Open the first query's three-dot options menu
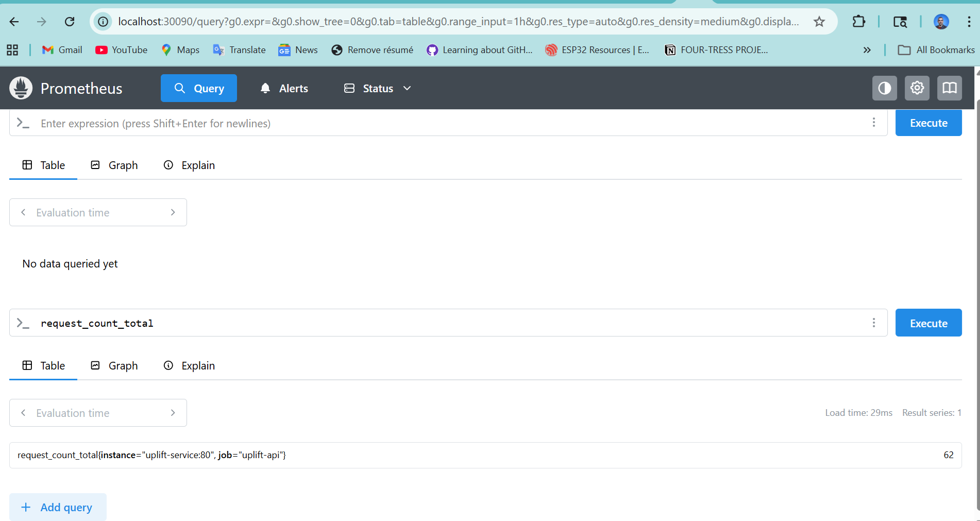The height and width of the screenshot is (521, 980). click(873, 123)
